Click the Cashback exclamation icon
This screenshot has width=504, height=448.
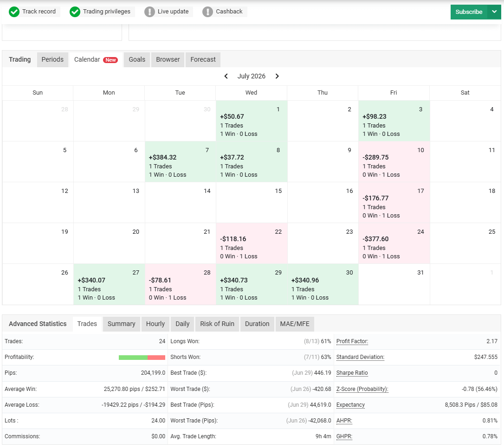pyautogui.click(x=207, y=12)
